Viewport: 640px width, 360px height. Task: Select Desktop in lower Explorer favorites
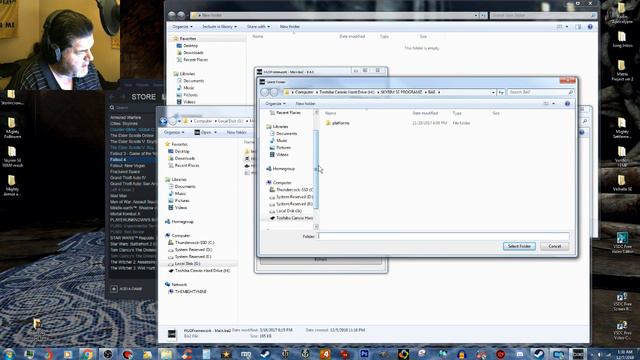point(182,151)
